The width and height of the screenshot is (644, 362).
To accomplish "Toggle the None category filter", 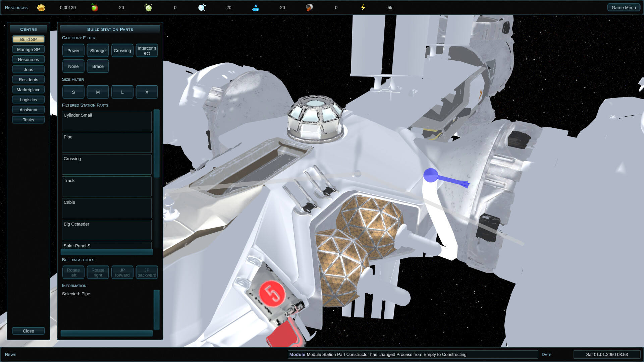I will pyautogui.click(x=73, y=66).
